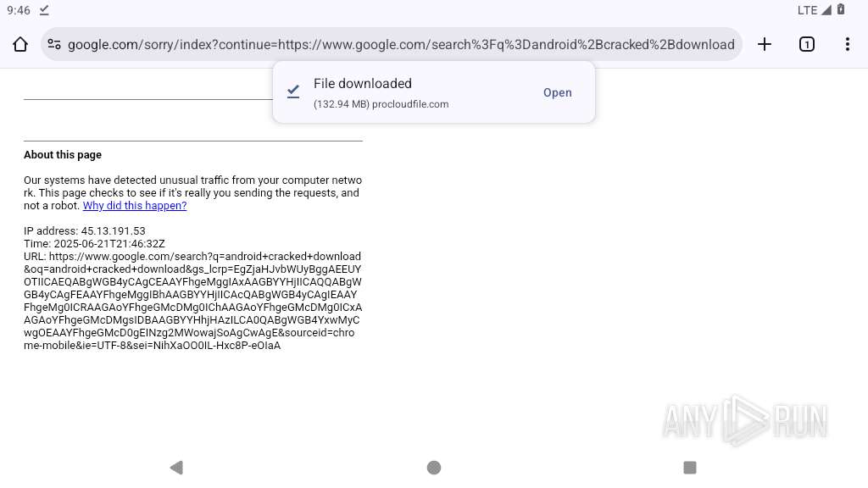Image resolution: width=868 pixels, height=488 pixels.
Task: Open a new tab with plus icon
Action: click(x=765, y=44)
